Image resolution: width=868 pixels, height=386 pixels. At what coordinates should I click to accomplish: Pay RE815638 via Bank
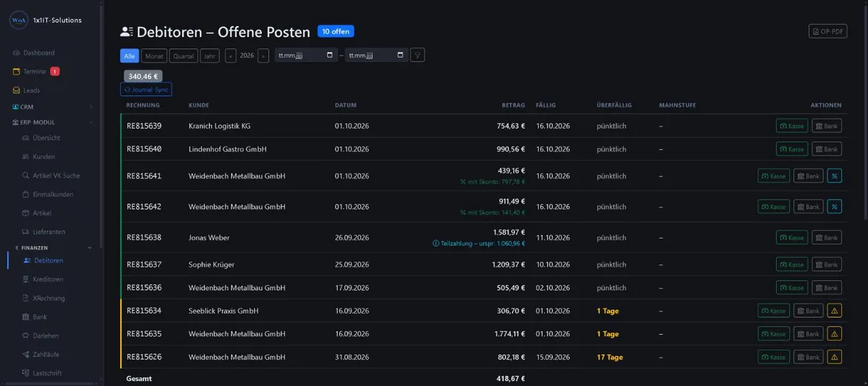[x=827, y=237]
